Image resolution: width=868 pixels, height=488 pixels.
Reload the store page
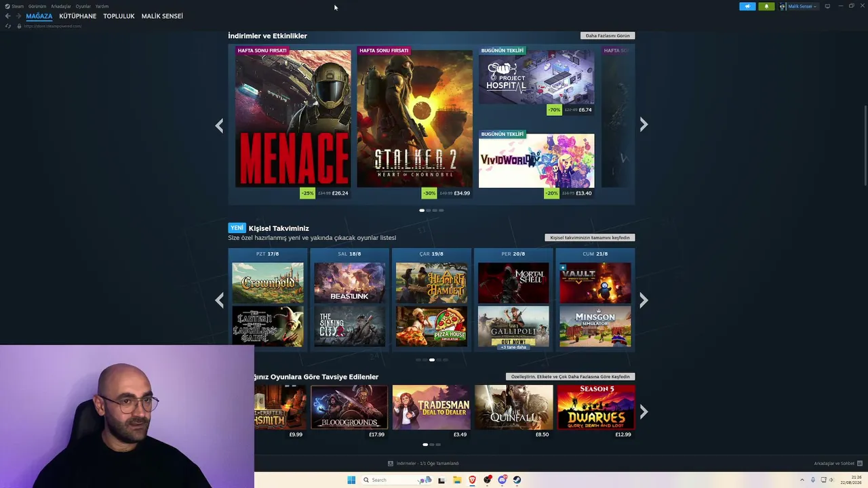pyautogui.click(x=8, y=26)
